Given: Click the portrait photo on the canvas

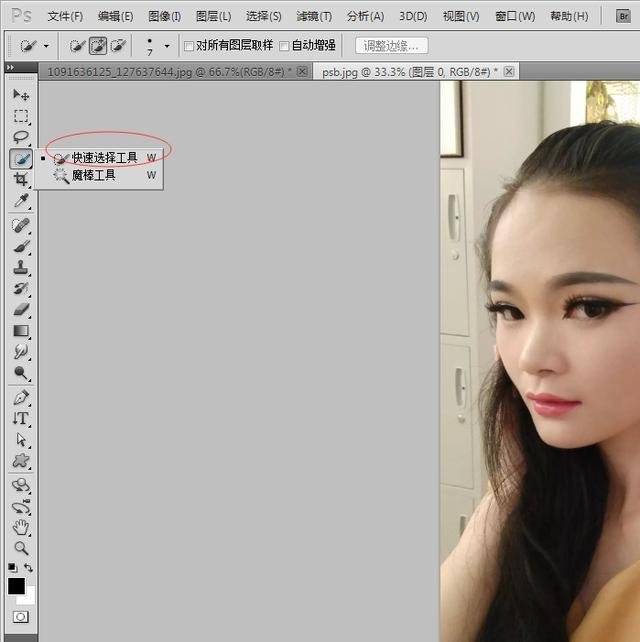Looking at the screenshot, I should (540, 361).
